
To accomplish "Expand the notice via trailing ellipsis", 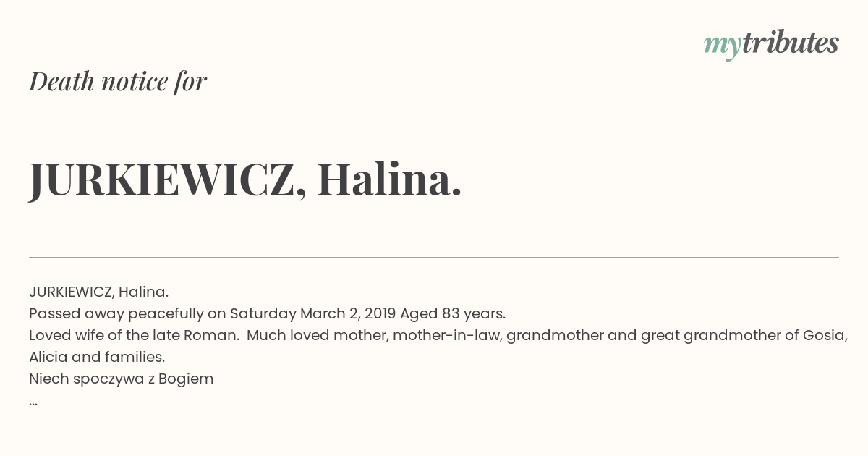I will pyautogui.click(x=33, y=402).
